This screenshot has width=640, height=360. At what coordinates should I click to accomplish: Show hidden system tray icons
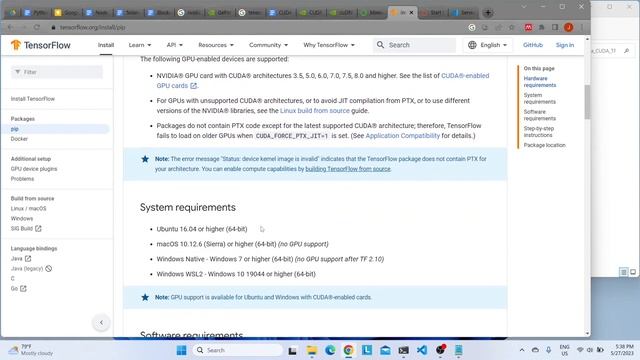522,350
